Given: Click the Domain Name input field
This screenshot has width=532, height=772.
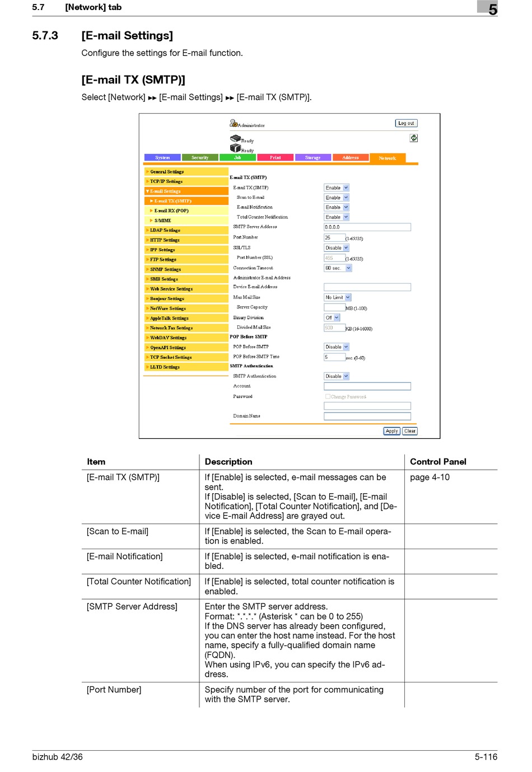Looking at the screenshot, I should pyautogui.click(x=367, y=417).
